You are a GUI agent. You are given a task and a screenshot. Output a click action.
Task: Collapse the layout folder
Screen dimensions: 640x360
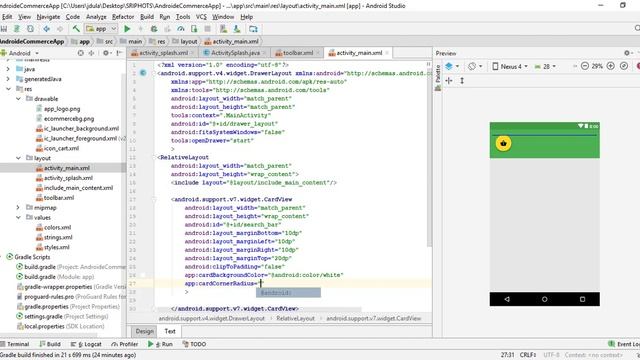pos(18,158)
